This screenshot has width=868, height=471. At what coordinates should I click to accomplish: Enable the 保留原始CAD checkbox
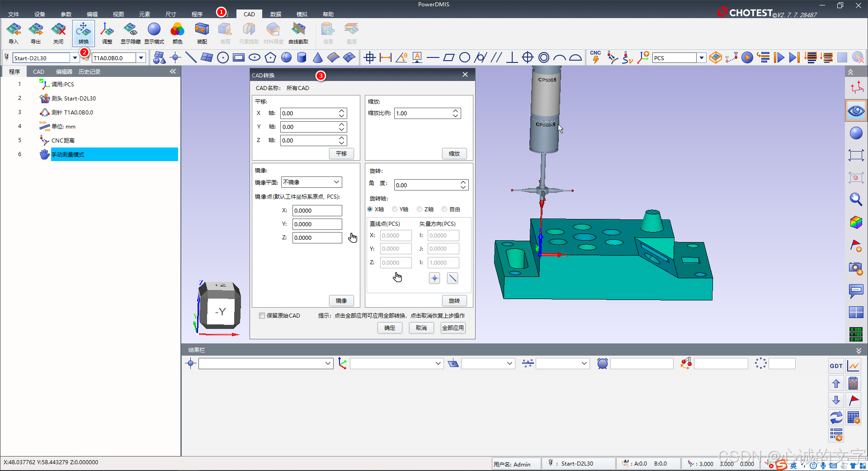262,316
